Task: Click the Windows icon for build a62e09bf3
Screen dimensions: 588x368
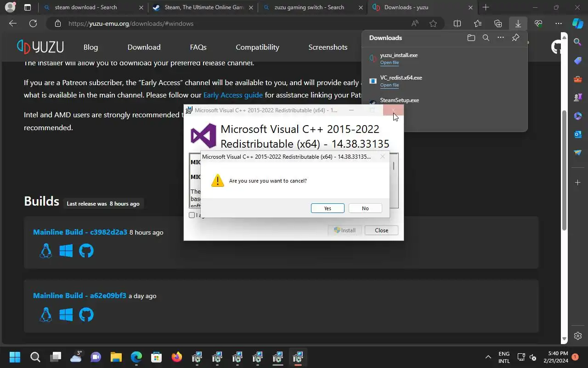Action: point(66,315)
